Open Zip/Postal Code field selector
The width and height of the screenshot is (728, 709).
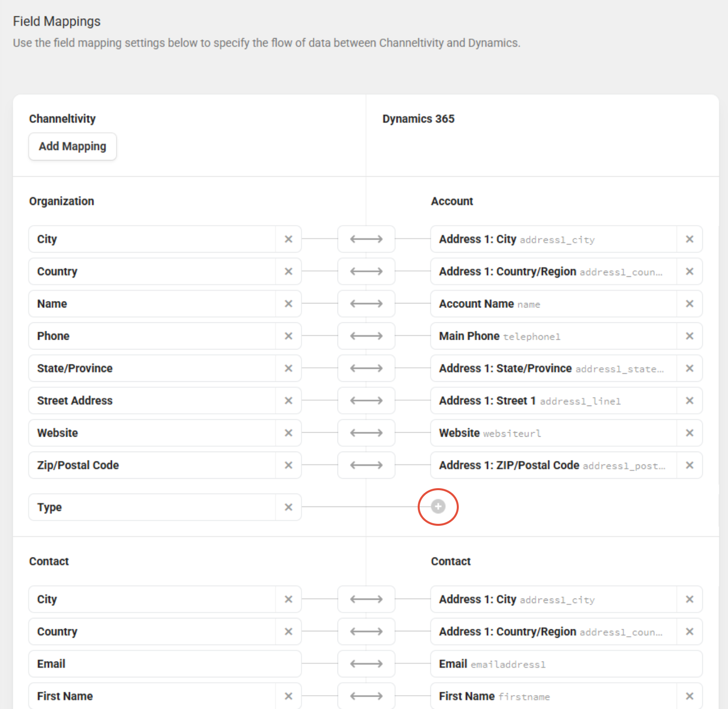152,465
